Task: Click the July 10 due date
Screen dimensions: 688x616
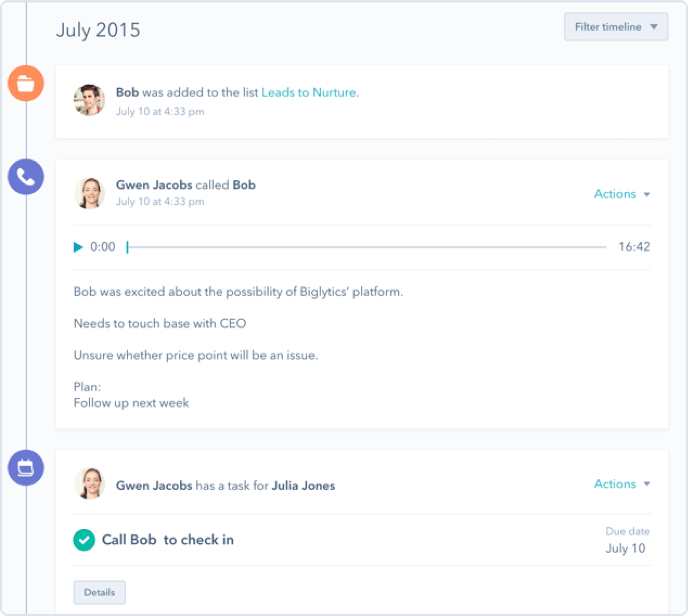Action: (x=625, y=548)
